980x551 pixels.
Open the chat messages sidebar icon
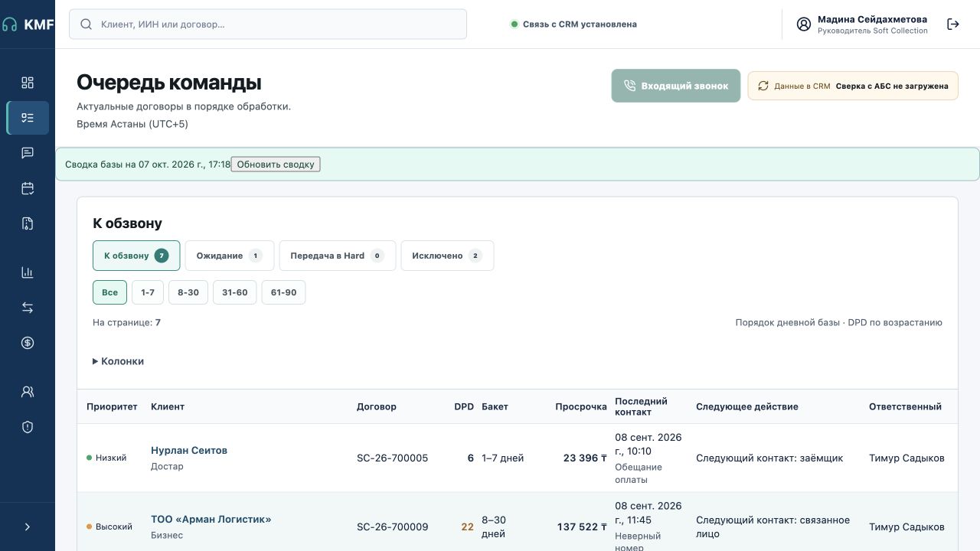click(28, 153)
